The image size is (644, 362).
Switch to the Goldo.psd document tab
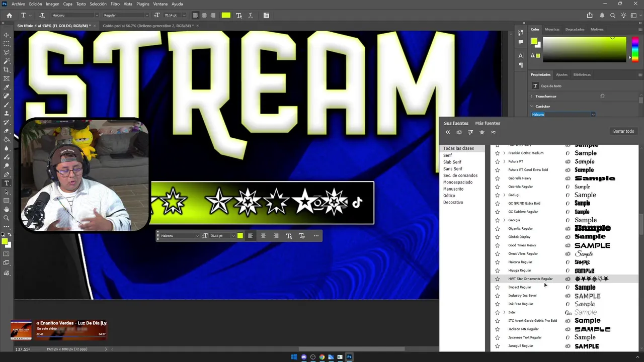coord(148,26)
